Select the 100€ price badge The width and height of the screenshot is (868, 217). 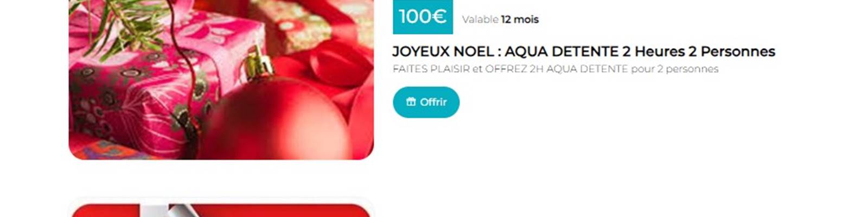[x=423, y=17]
